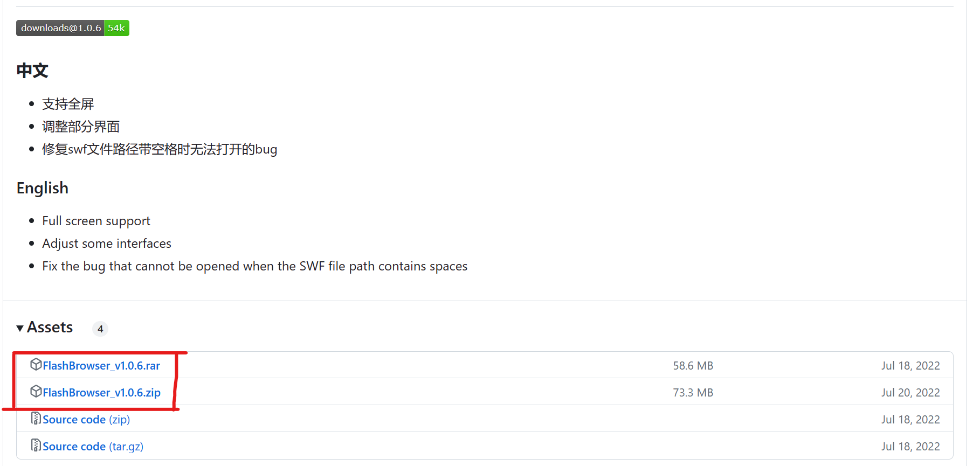Click the Assets count badge showing 4
This screenshot has width=980, height=466.
pos(100,329)
